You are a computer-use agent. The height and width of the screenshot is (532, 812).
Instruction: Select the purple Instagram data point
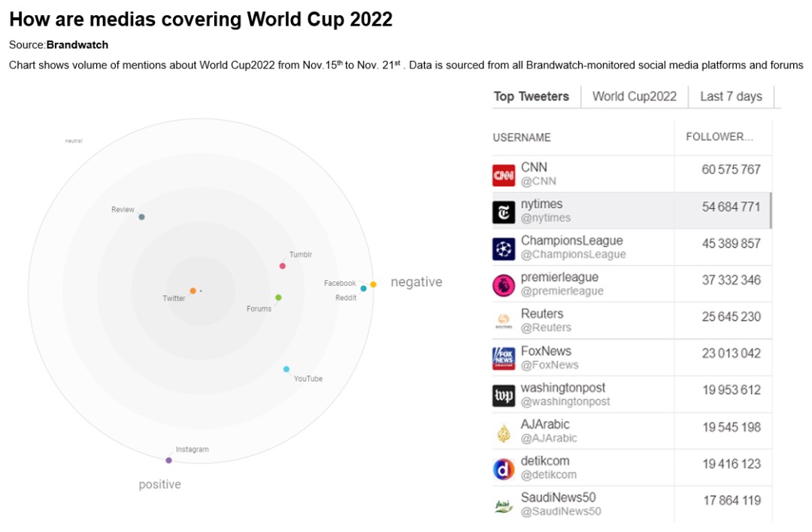(168, 460)
